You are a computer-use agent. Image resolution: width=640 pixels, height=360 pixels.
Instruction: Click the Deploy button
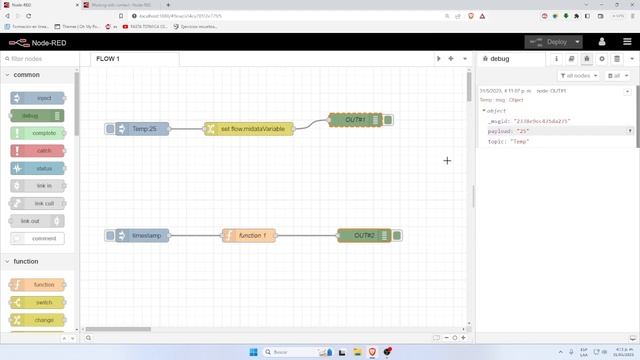pyautogui.click(x=549, y=42)
